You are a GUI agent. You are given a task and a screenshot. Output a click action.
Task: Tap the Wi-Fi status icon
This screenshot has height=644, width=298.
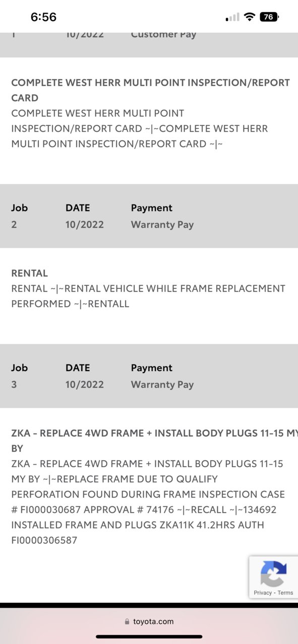[249, 17]
